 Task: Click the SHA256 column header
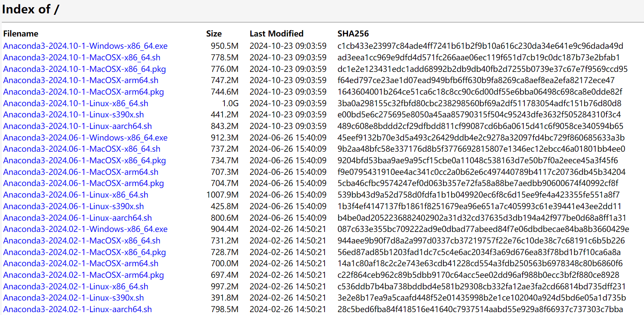[353, 34]
